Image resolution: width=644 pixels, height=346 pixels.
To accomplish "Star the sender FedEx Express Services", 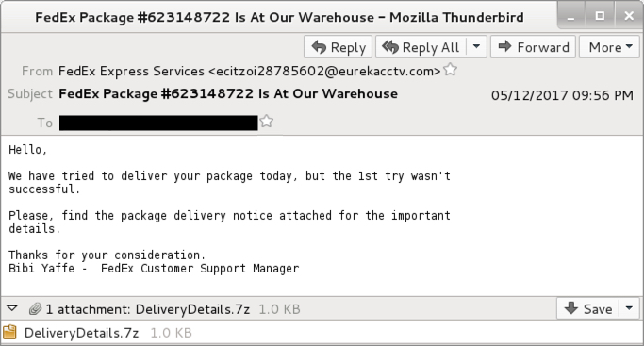I will click(451, 70).
